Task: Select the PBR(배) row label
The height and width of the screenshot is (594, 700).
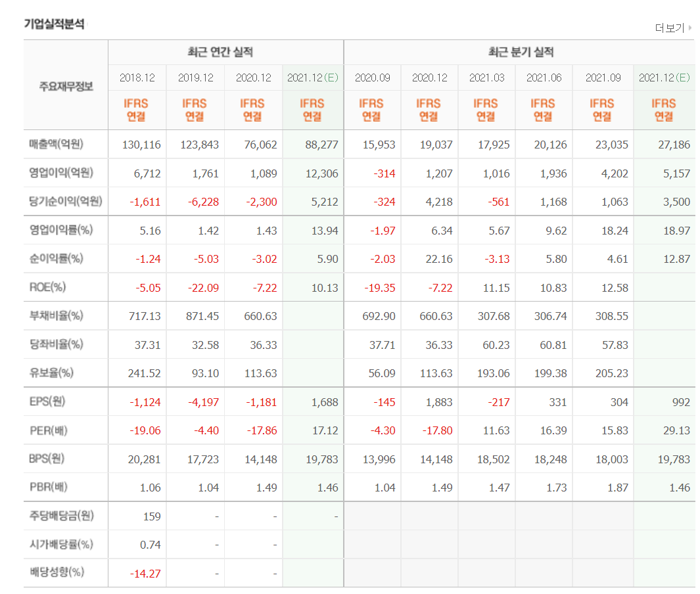Action: tap(48, 487)
